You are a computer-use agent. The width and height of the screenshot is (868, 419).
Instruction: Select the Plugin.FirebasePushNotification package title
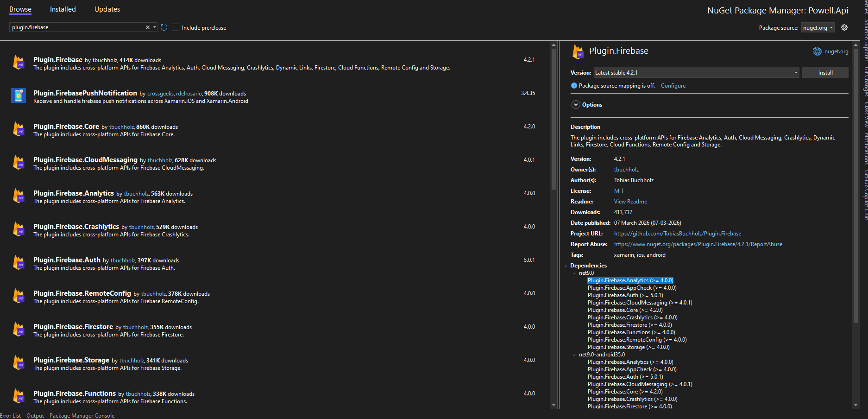point(85,93)
